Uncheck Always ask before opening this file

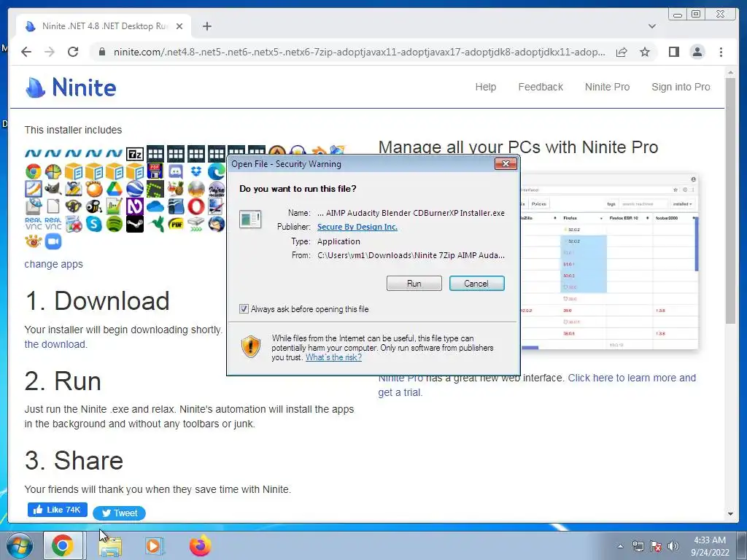(244, 309)
